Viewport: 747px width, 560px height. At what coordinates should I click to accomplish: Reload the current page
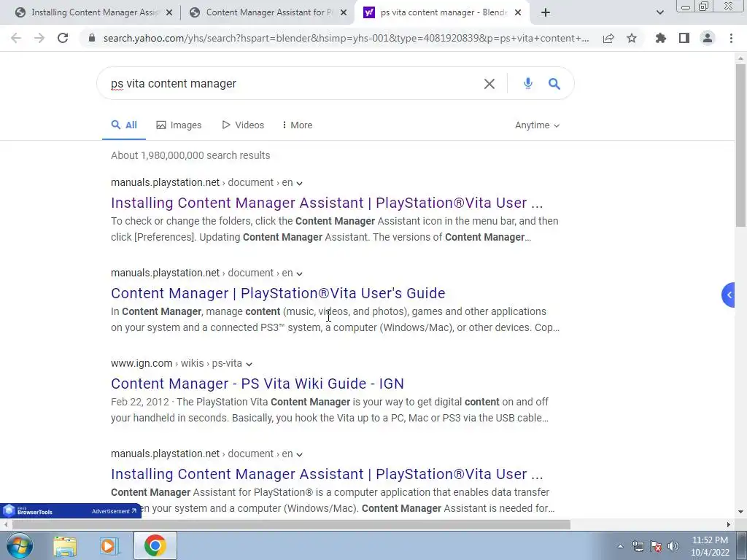[x=63, y=38]
